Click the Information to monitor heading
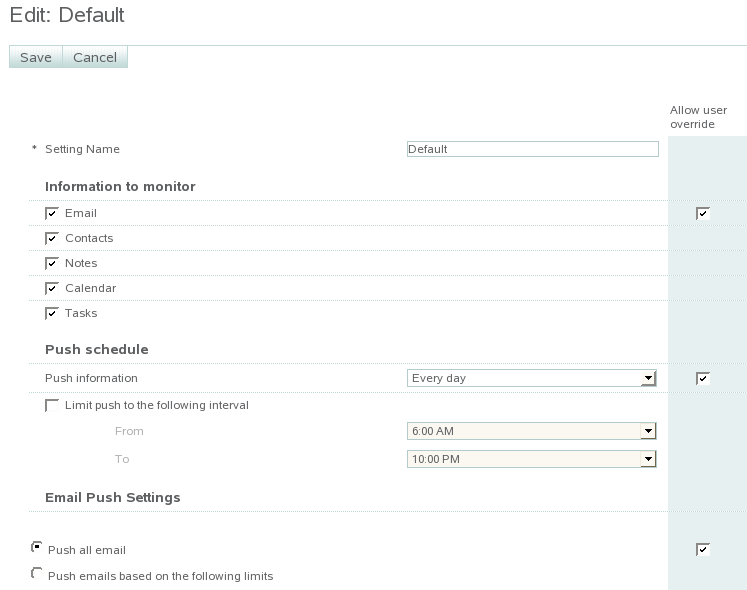The width and height of the screenshot is (747, 590). (x=120, y=186)
